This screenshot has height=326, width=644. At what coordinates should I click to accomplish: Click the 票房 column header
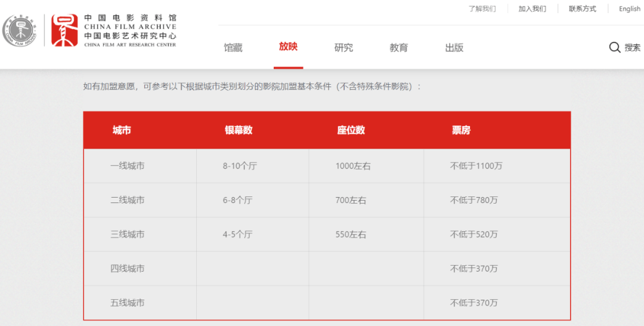[461, 130]
